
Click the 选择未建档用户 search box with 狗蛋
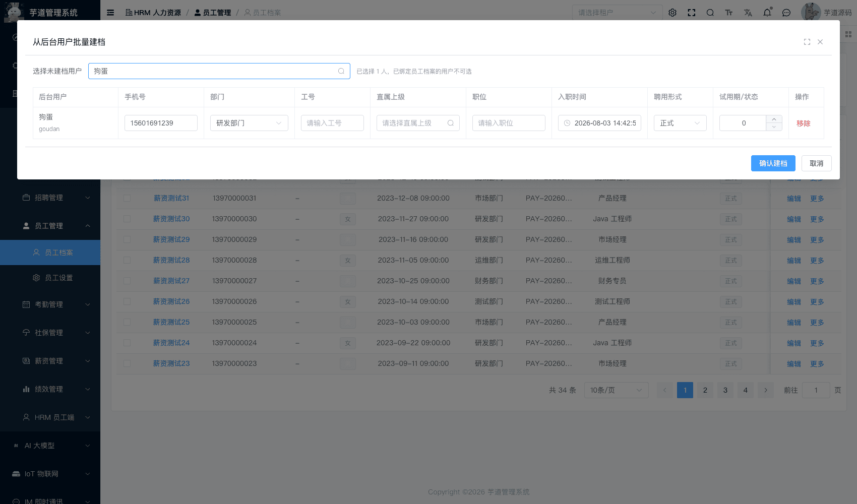click(x=219, y=71)
